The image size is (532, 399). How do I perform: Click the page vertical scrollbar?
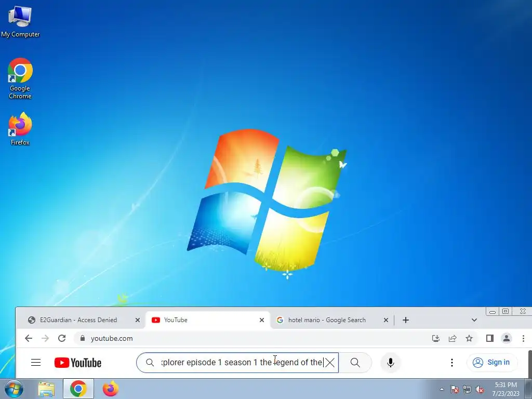(529, 365)
